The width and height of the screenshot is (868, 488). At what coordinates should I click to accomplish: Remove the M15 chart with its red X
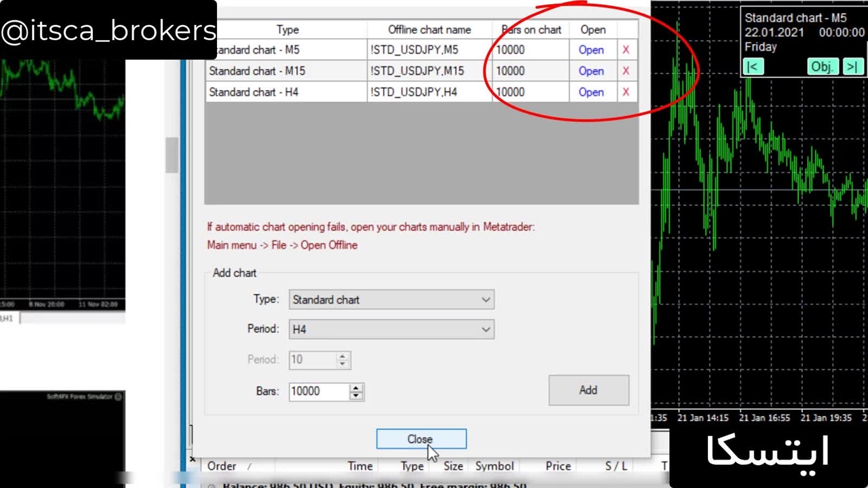(625, 71)
